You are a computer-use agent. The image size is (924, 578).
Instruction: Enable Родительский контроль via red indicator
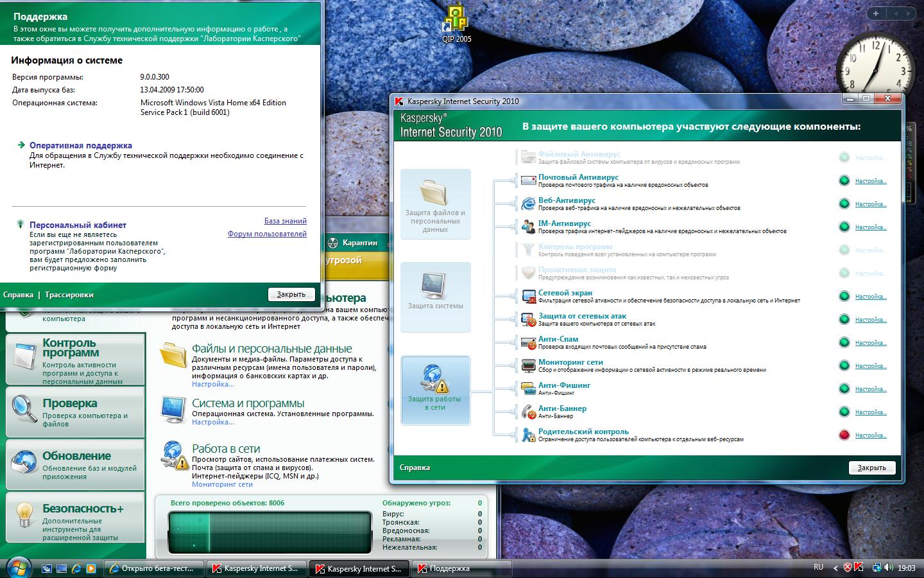pos(844,435)
